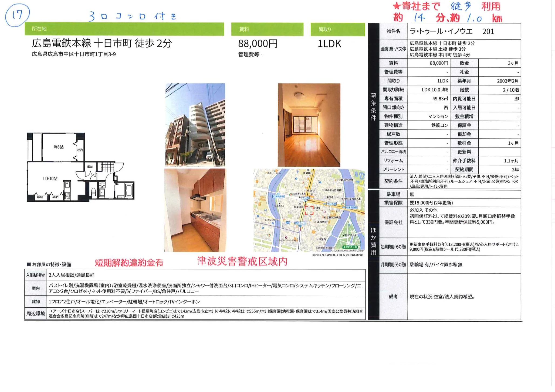Screen dimensions: 555x392
Task: Click the kitchen photo
Action: coord(195,210)
